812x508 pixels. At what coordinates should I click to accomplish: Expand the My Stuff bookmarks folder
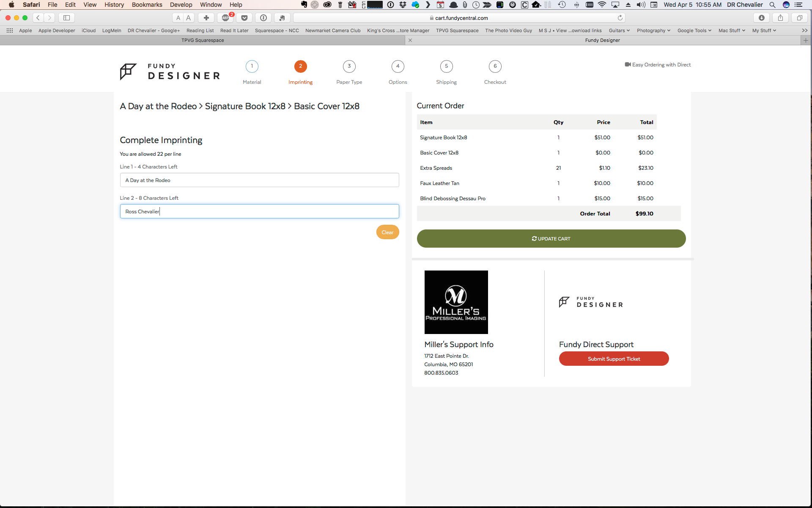point(764,30)
